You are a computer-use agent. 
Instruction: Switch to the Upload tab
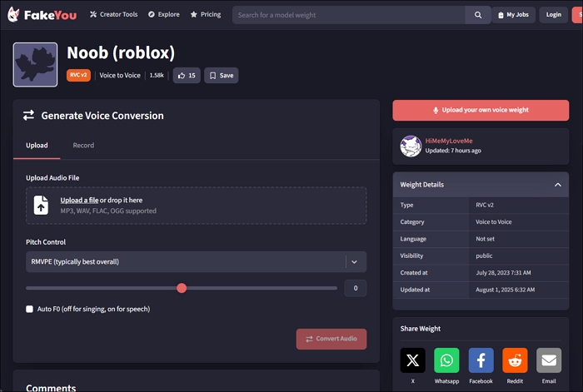click(37, 146)
